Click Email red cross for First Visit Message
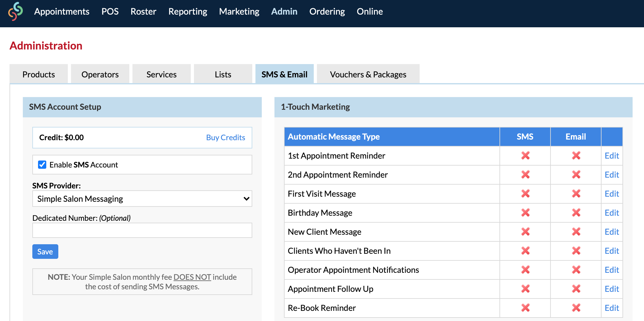The height and width of the screenshot is (321, 644). [576, 193]
